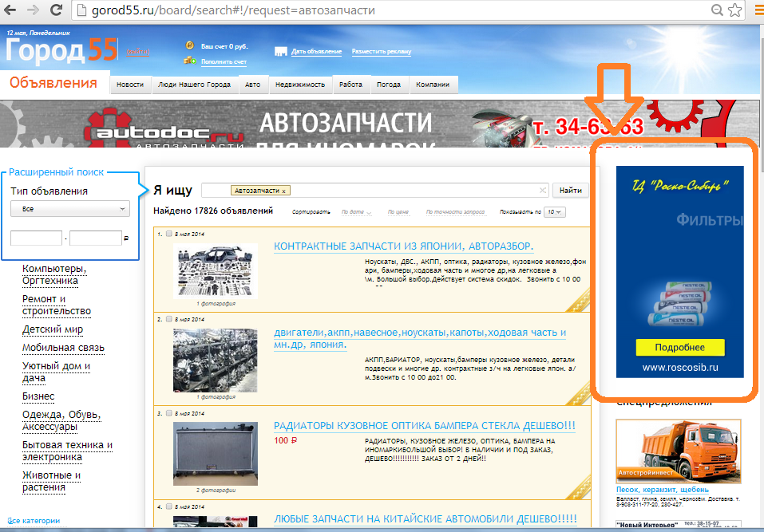Open the Погода tab
The height and width of the screenshot is (532, 764).
(389, 85)
